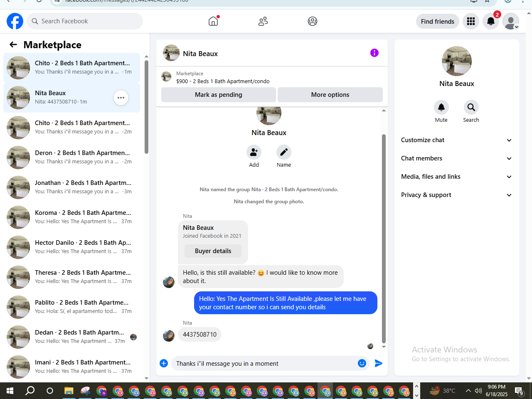This screenshot has width=532, height=399.
Task: Edit the chat name with pencil icon
Action: point(284,152)
